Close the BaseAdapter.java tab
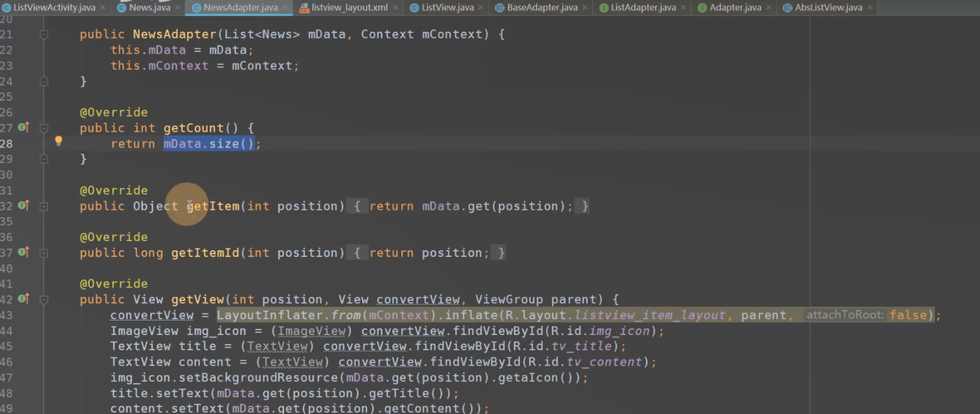Viewport: 980px width, 414px height. 585,8
